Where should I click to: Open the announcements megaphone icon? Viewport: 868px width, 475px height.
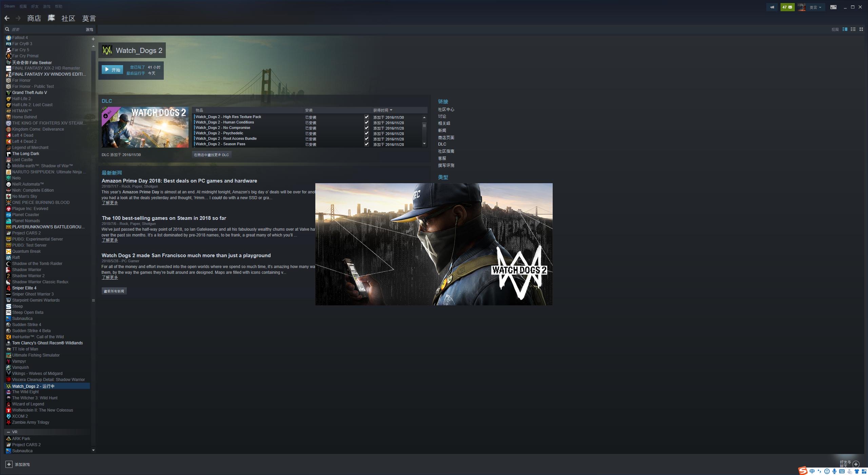pos(772,7)
